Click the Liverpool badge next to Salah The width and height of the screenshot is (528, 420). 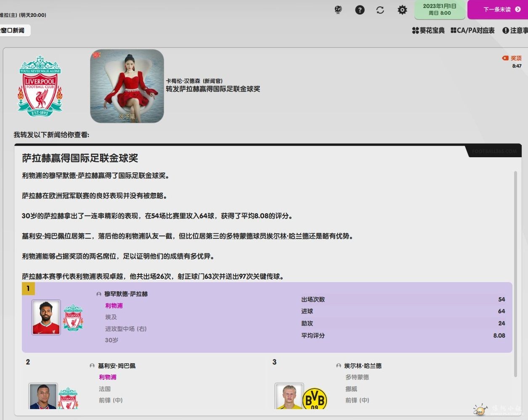click(x=73, y=317)
